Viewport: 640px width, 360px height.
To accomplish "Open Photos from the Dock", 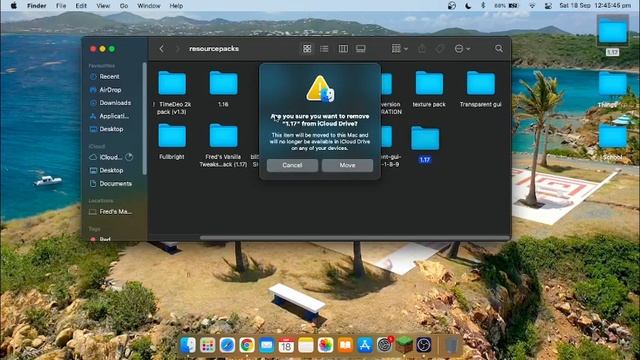I will click(325, 345).
